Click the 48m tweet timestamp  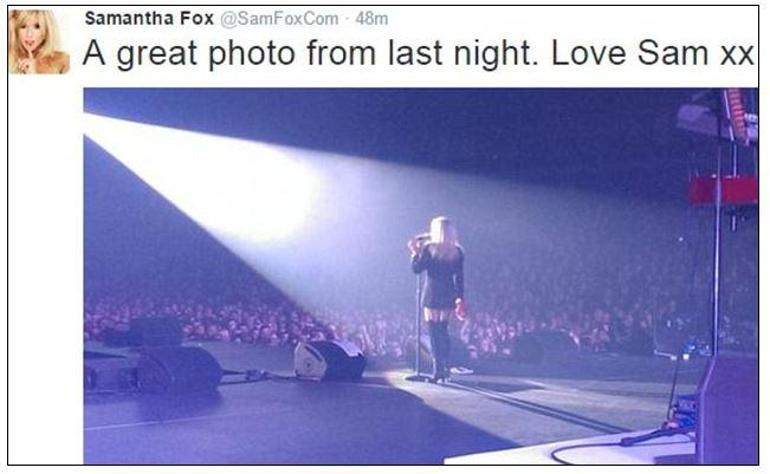(x=372, y=19)
